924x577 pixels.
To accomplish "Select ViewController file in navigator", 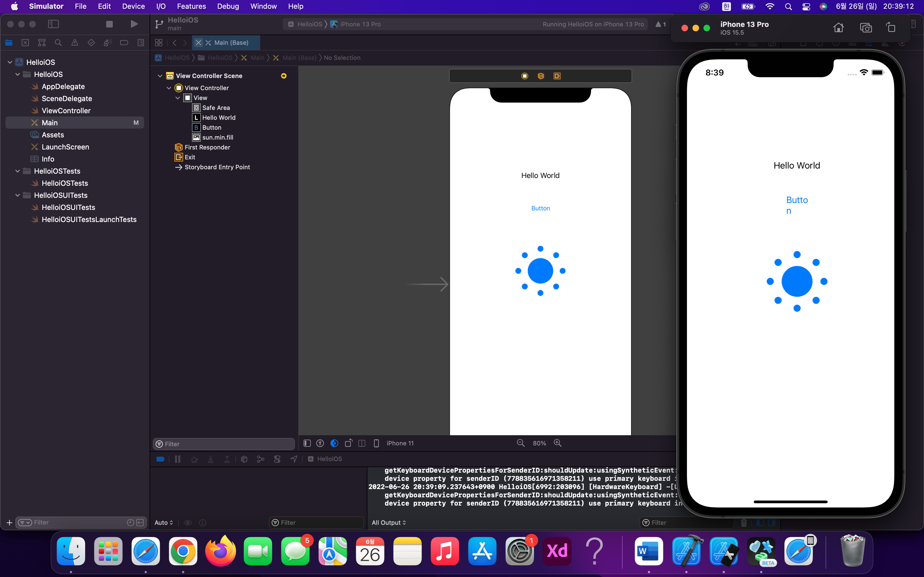I will (66, 111).
